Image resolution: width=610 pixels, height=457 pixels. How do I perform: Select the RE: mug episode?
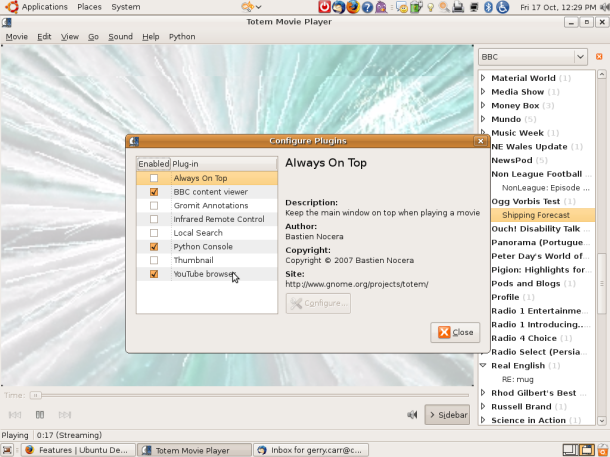pyautogui.click(x=517, y=379)
